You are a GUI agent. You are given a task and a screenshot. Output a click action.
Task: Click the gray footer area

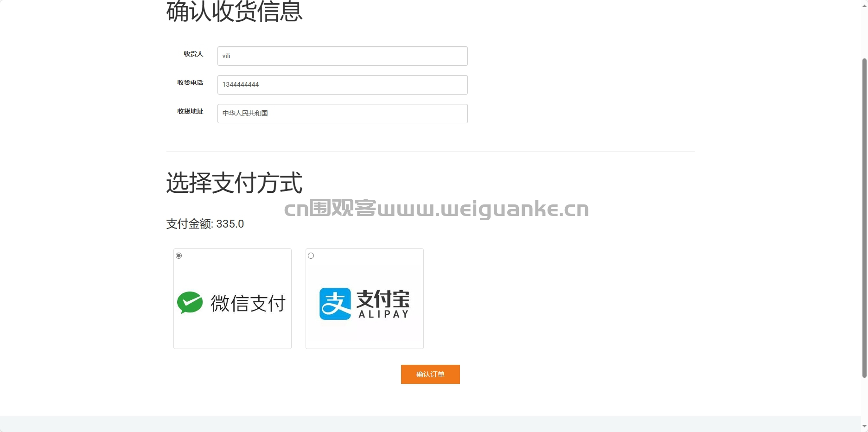pos(430,424)
